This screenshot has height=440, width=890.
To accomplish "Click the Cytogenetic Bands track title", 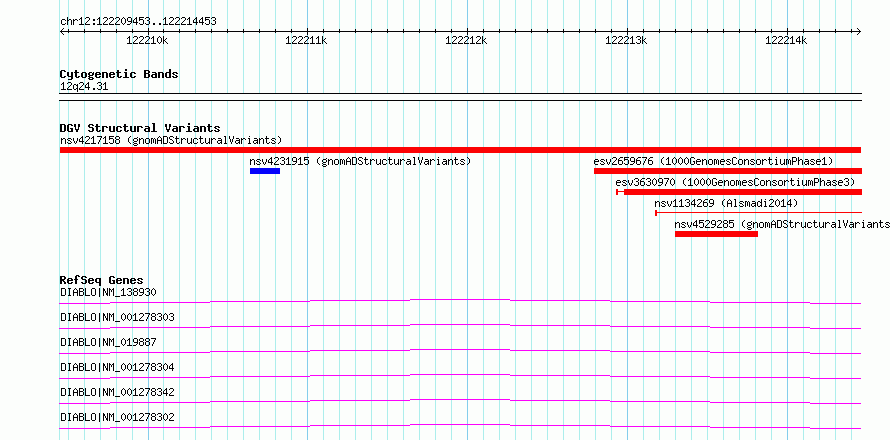I will (119, 74).
